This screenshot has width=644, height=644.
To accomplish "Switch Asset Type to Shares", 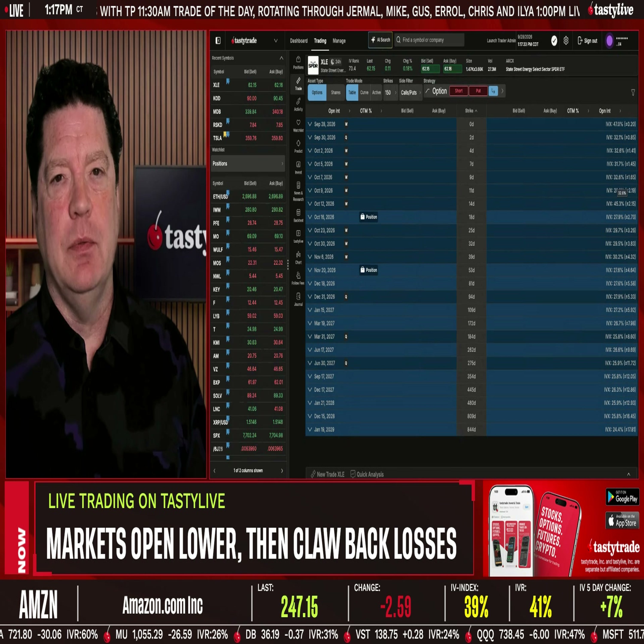I will click(336, 92).
